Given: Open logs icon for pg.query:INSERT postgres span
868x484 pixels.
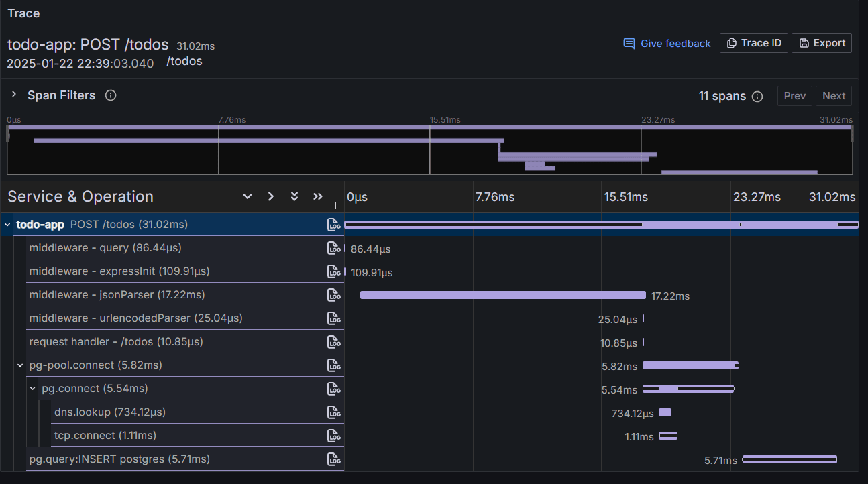Looking at the screenshot, I should [334, 459].
